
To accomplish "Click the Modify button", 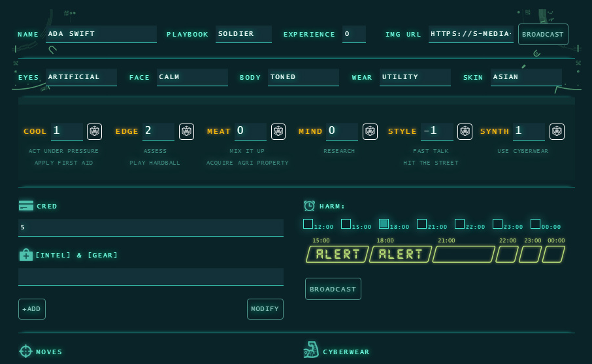I will [x=265, y=308].
